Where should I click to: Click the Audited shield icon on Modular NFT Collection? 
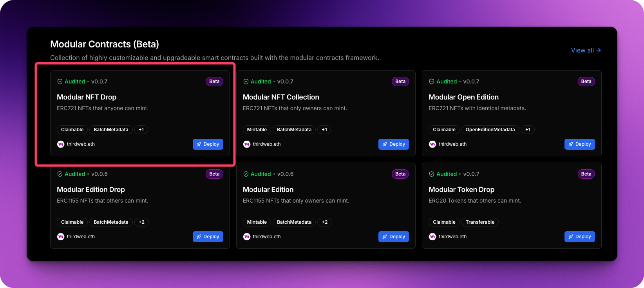coord(246,82)
